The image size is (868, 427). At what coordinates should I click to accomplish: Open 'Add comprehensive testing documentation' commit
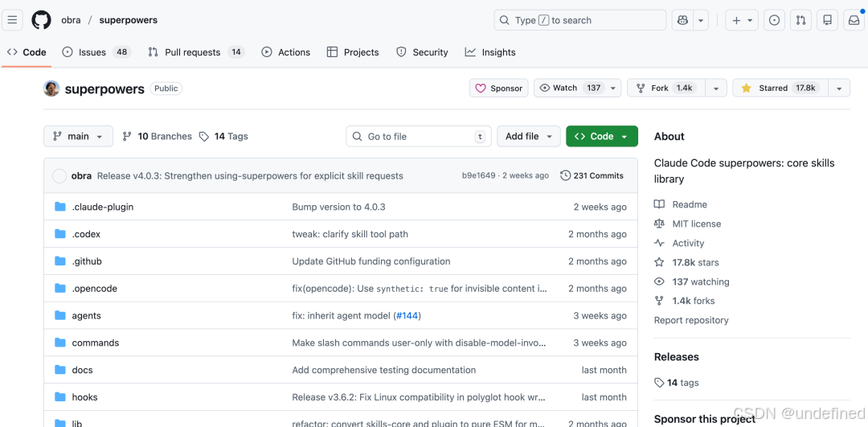tap(383, 369)
